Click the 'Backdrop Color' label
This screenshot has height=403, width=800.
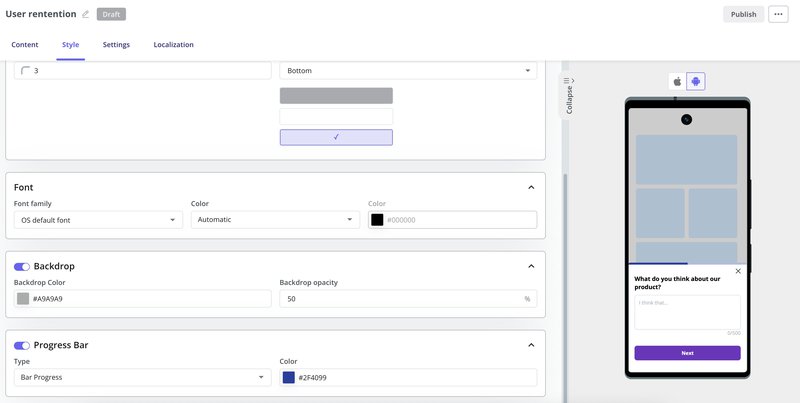pos(39,283)
